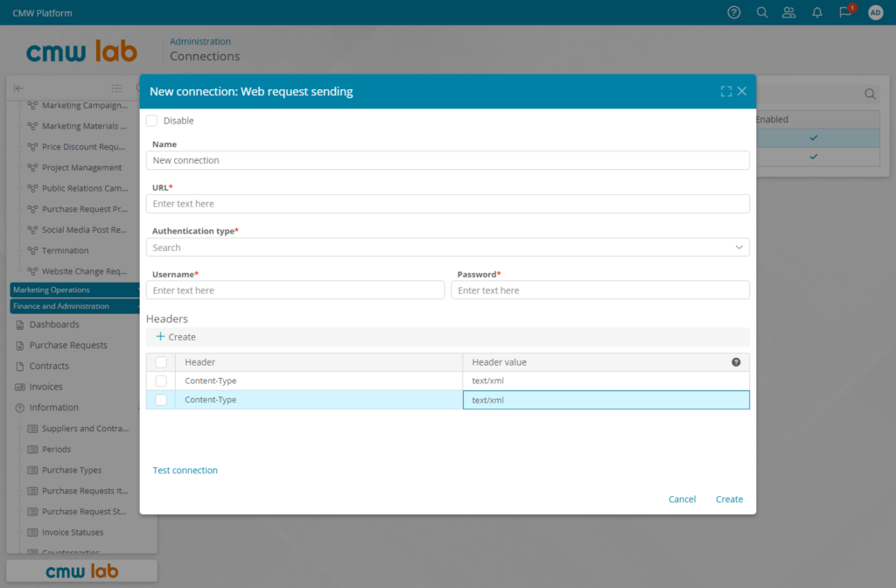The width and height of the screenshot is (896, 588).
Task: Open messages flag with red badge
Action: click(846, 11)
